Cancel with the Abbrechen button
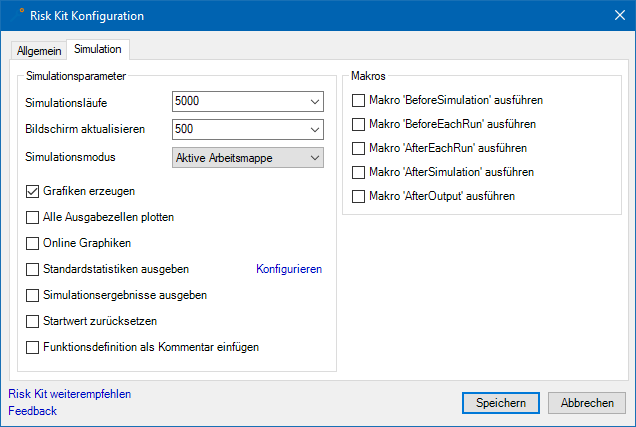 587,403
